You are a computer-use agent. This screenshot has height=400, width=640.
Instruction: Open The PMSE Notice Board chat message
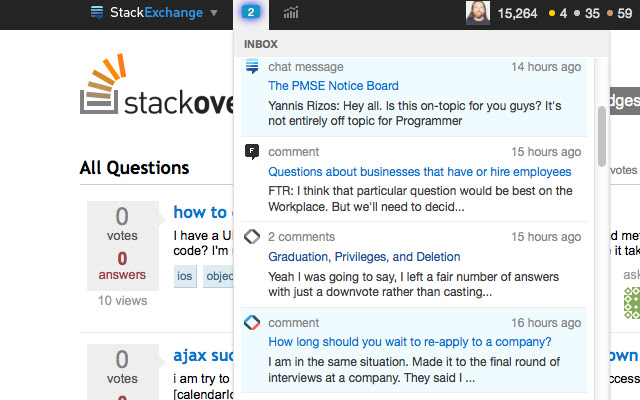[x=333, y=86]
